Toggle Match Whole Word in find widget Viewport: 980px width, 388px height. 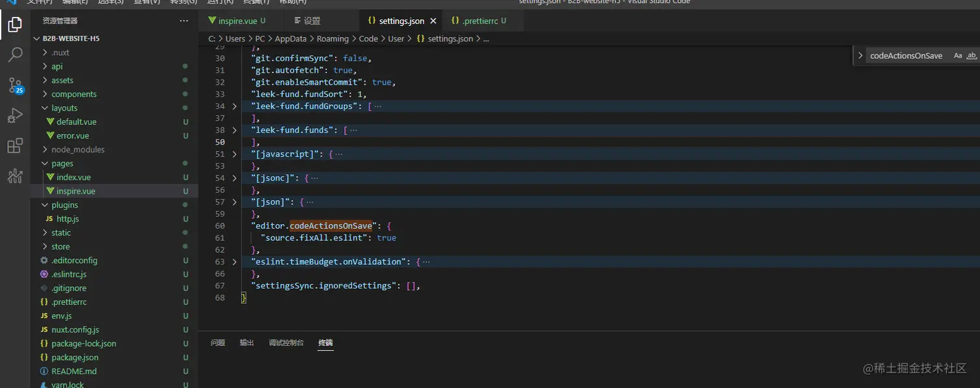(971, 56)
